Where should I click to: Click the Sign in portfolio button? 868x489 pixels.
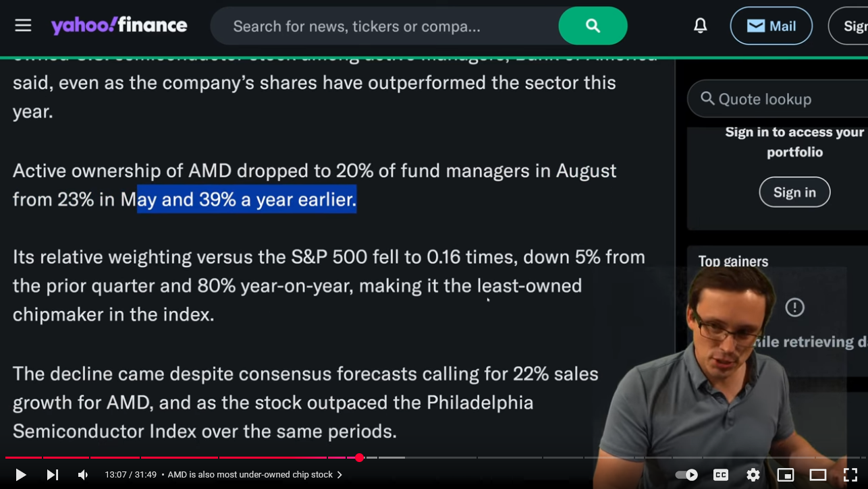(x=794, y=192)
